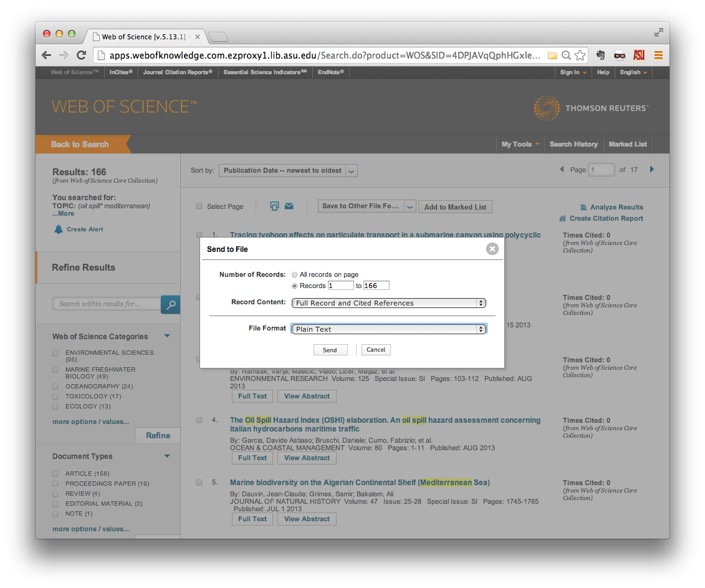Open Chrome hamburger menu icon
The height and width of the screenshot is (588, 705).
[658, 55]
